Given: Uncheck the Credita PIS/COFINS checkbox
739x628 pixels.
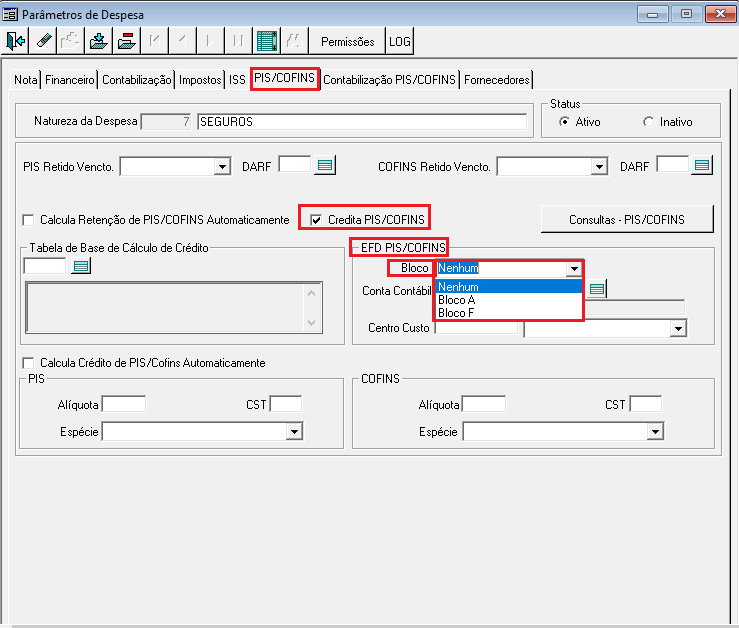Looking at the screenshot, I should tap(316, 220).
